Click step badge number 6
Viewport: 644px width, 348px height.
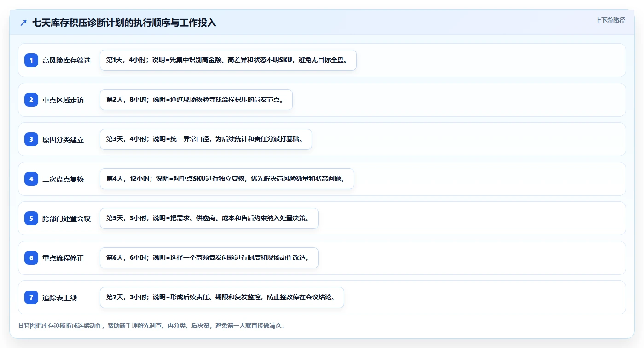click(31, 258)
